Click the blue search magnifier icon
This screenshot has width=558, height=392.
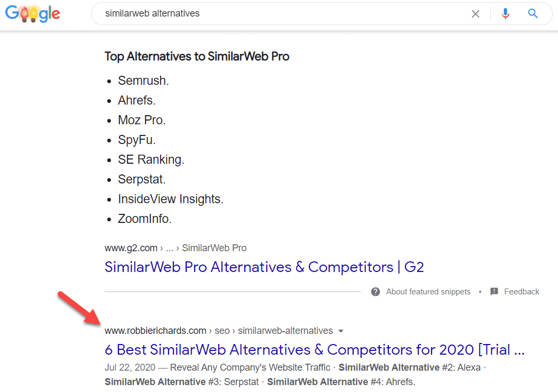(533, 14)
